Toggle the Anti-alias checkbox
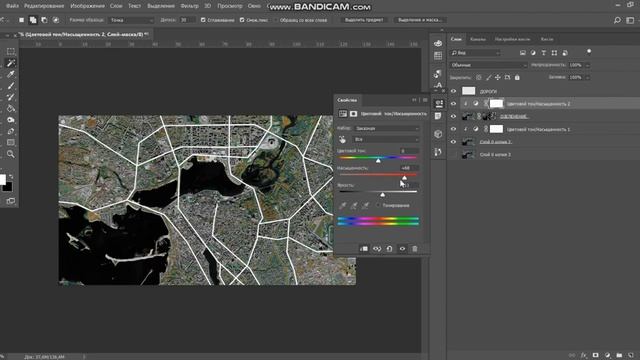 [x=203, y=20]
